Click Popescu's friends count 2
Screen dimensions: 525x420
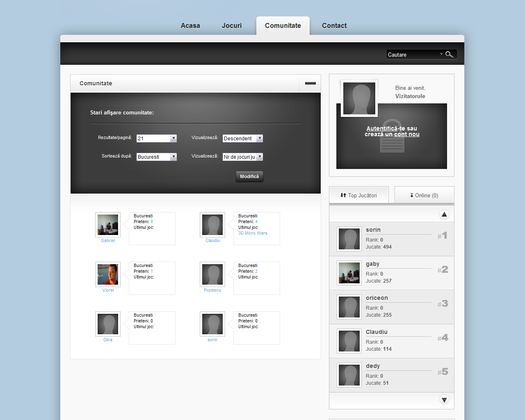coord(256,271)
